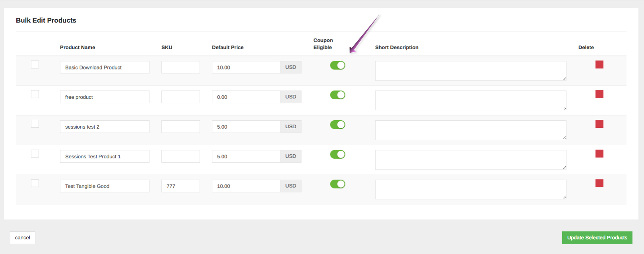Click USD label in free product row

(291, 97)
